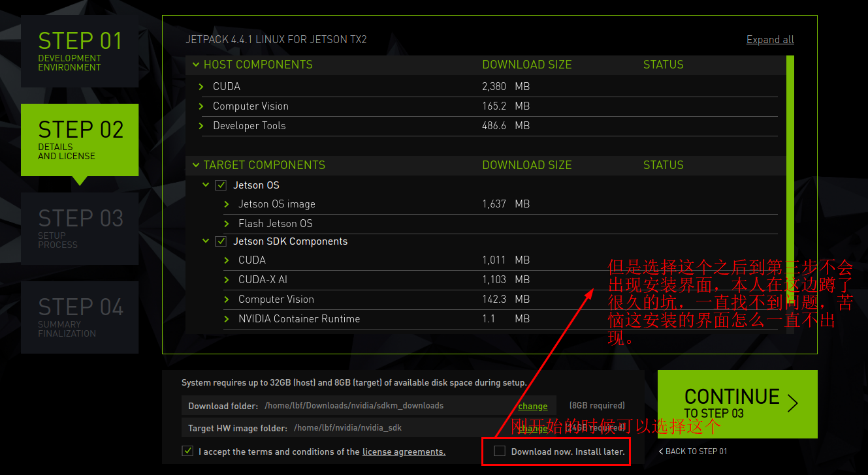Select the Step 02 Details and License tab
Viewport: 868px width, 475px height.
tap(80, 140)
